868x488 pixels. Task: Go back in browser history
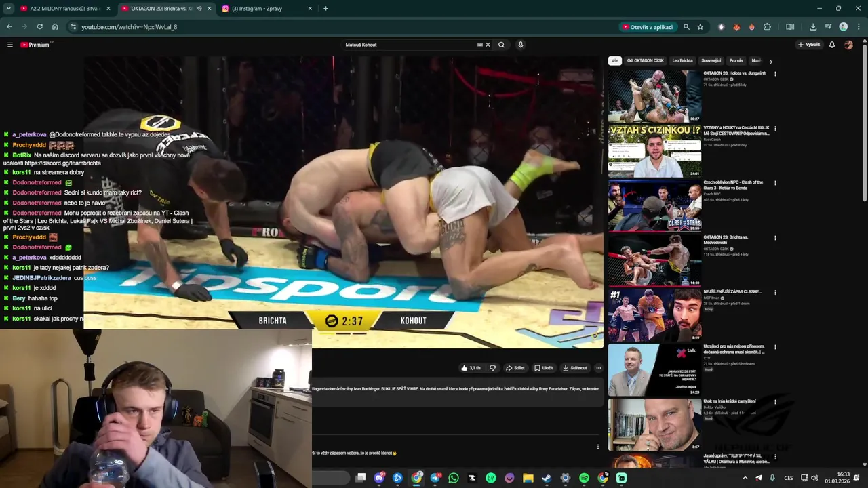coord(9,27)
